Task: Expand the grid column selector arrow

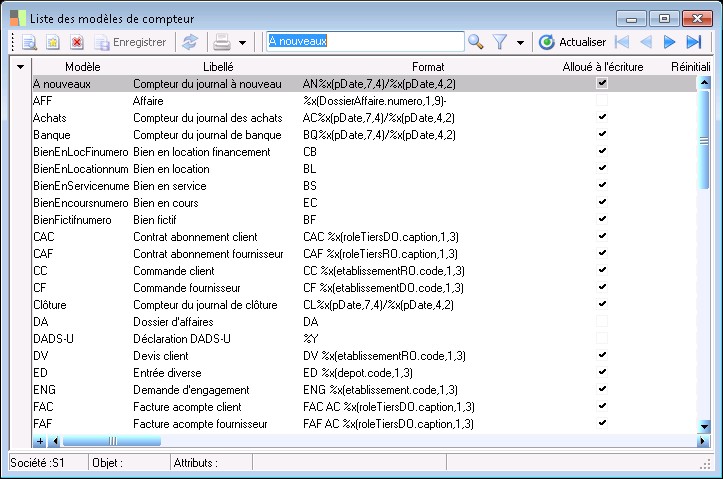Action: coord(21,67)
